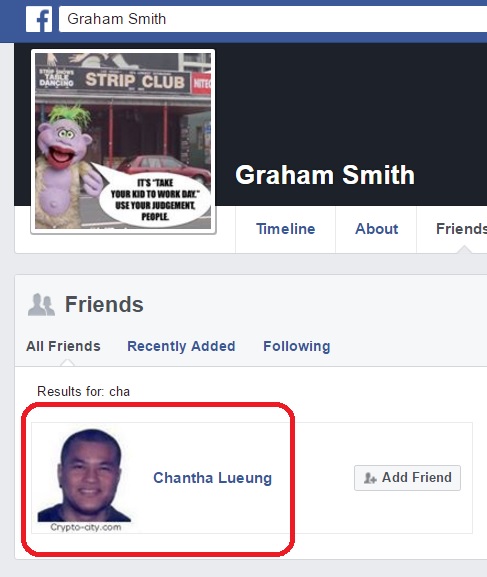This screenshot has width=487, height=577.
Task: Click the Graham Smith name on cover
Action: pyautogui.click(x=325, y=175)
